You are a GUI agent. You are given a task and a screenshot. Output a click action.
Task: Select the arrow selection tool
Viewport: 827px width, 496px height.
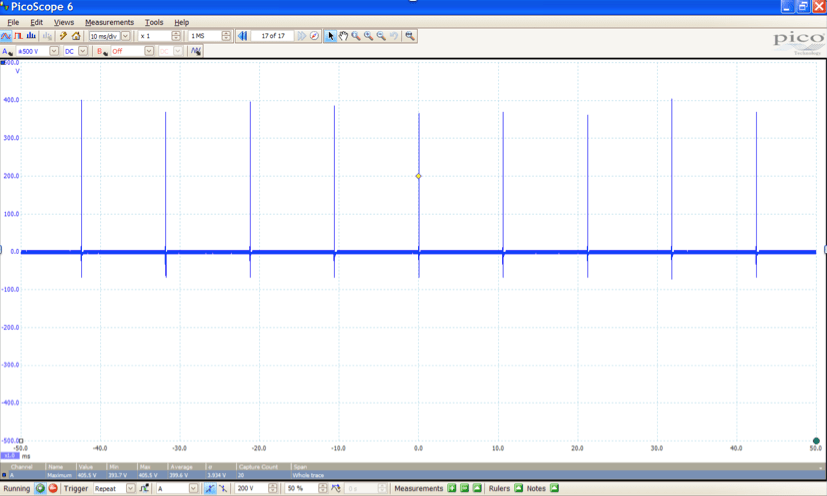coord(330,36)
